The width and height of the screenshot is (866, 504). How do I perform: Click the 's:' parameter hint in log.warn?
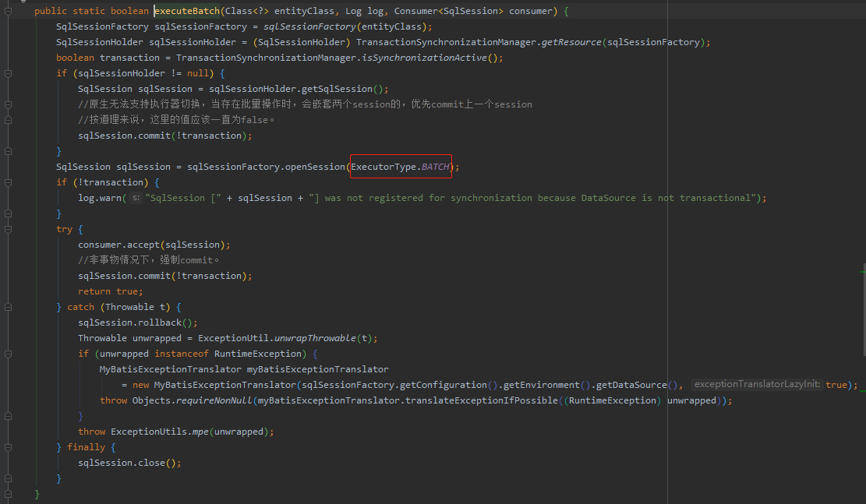click(136, 198)
